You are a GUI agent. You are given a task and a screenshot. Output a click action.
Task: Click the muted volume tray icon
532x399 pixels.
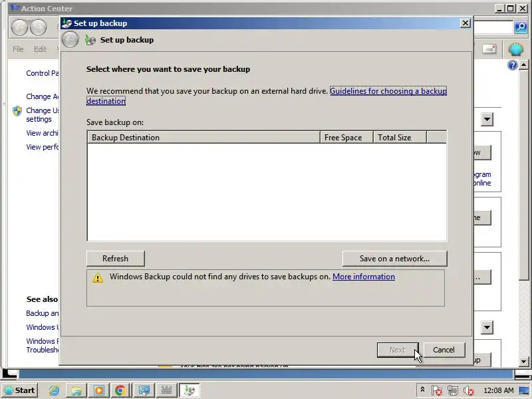pos(469,390)
